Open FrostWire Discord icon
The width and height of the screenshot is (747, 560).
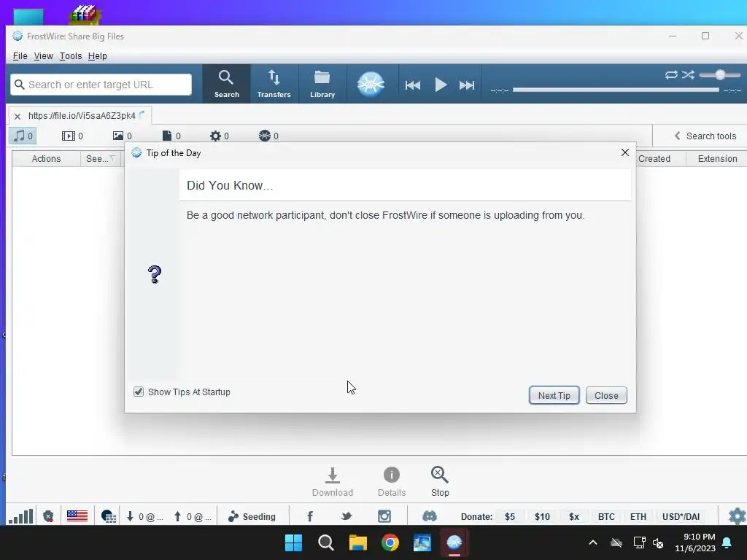429,516
